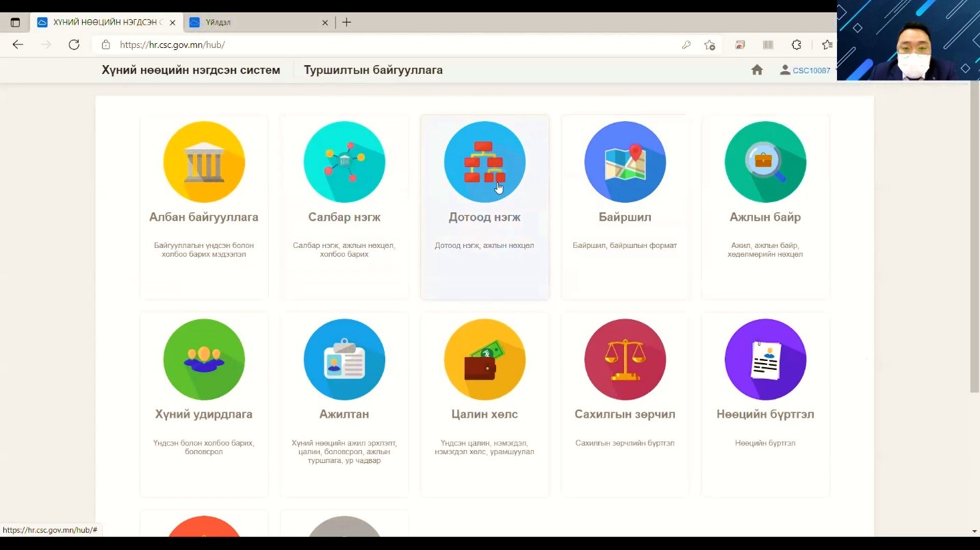The image size is (980, 550).
Task: Click the 'Нөөцийн бүртгэл' description under its card title
Action: click(x=765, y=443)
